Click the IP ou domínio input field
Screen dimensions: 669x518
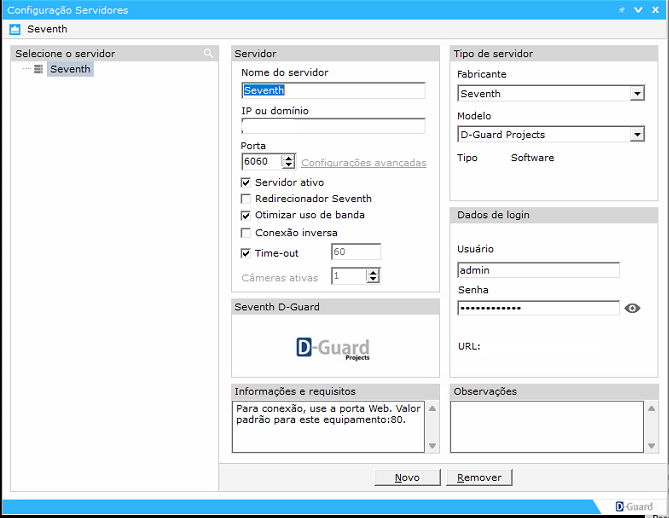tap(333, 127)
